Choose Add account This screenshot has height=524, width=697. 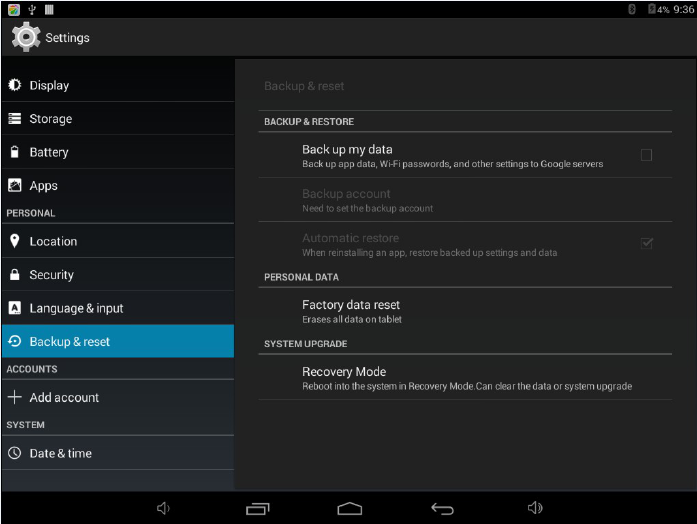(118, 397)
